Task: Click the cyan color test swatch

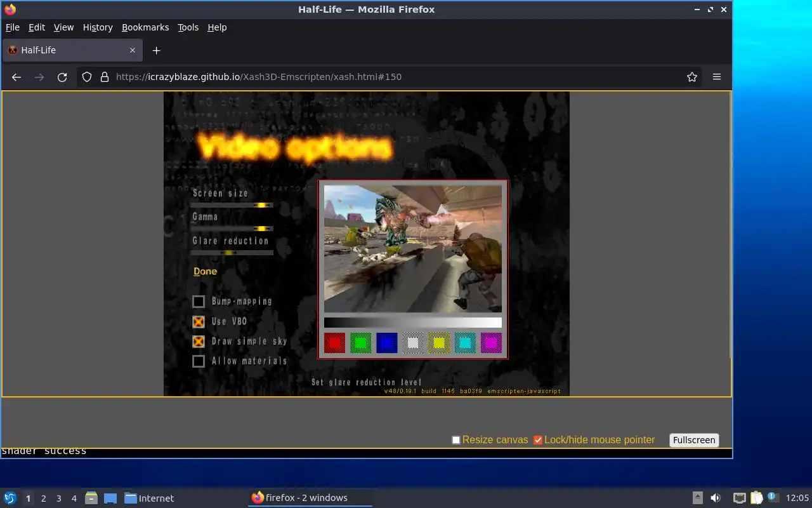Action: click(465, 343)
